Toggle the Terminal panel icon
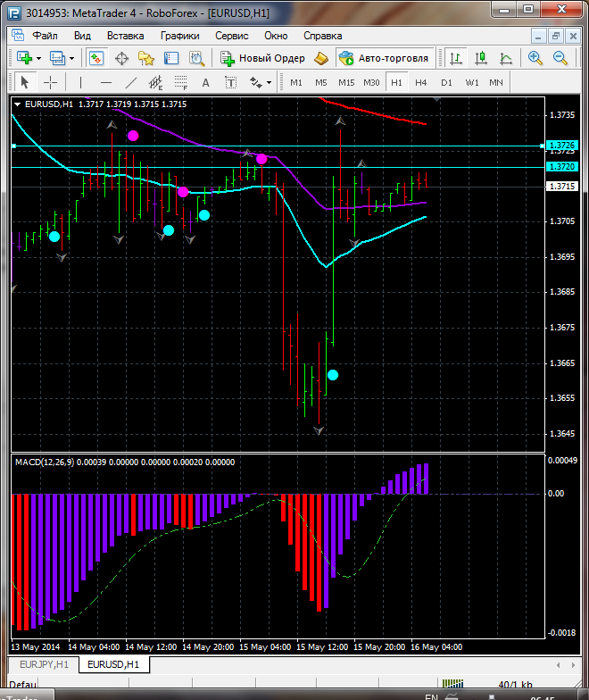Image resolution: width=589 pixels, height=700 pixels. tap(171, 58)
